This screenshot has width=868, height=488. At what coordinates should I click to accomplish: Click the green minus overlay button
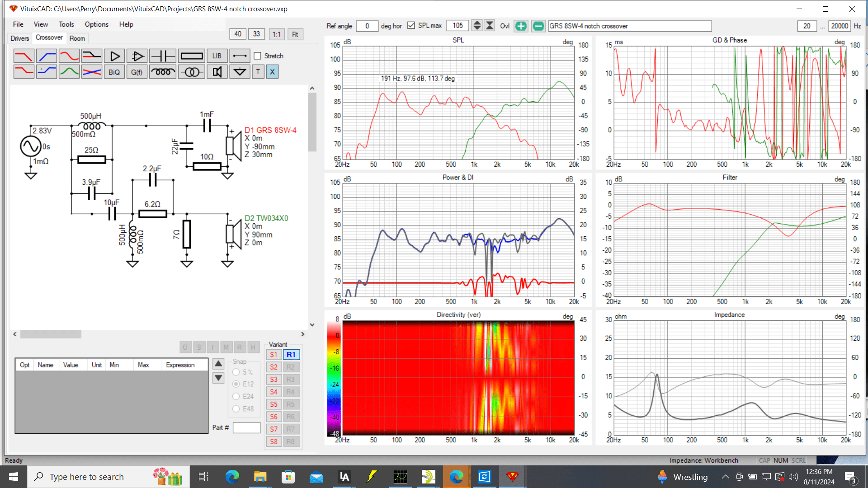point(538,26)
